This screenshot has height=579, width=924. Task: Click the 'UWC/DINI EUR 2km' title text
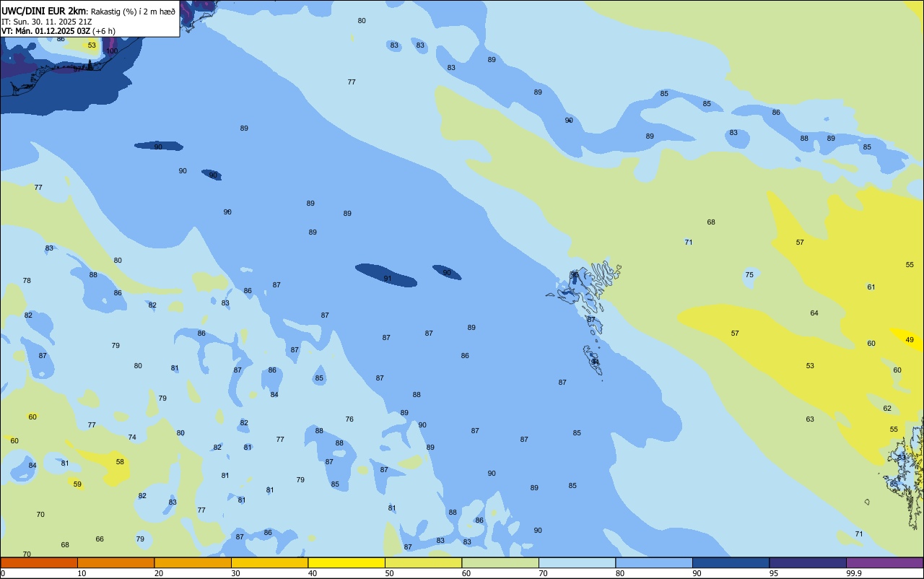[44, 11]
